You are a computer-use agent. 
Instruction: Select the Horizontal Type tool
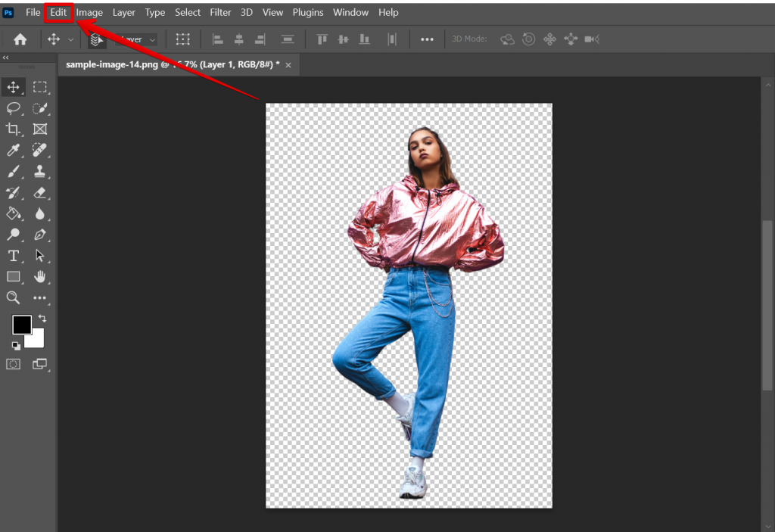point(13,256)
